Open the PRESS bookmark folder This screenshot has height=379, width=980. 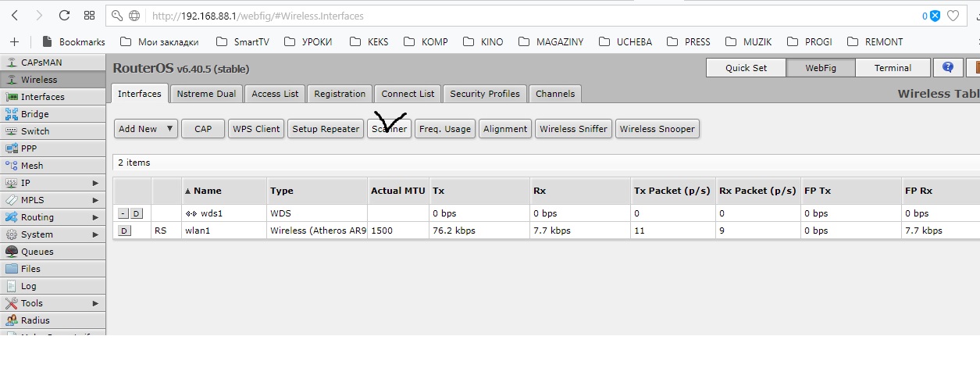(x=689, y=42)
